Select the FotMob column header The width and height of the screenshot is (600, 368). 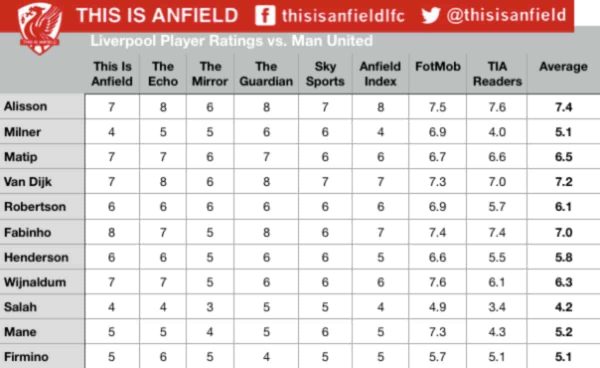(x=438, y=67)
